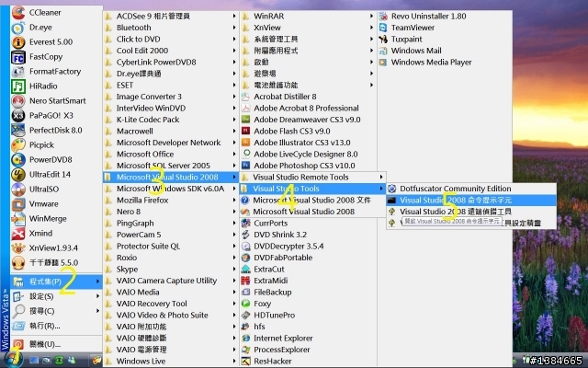Image resolution: width=588 pixels, height=368 pixels.
Task: Open Adobe LiveCycle Designer 8.0
Action: point(308,154)
